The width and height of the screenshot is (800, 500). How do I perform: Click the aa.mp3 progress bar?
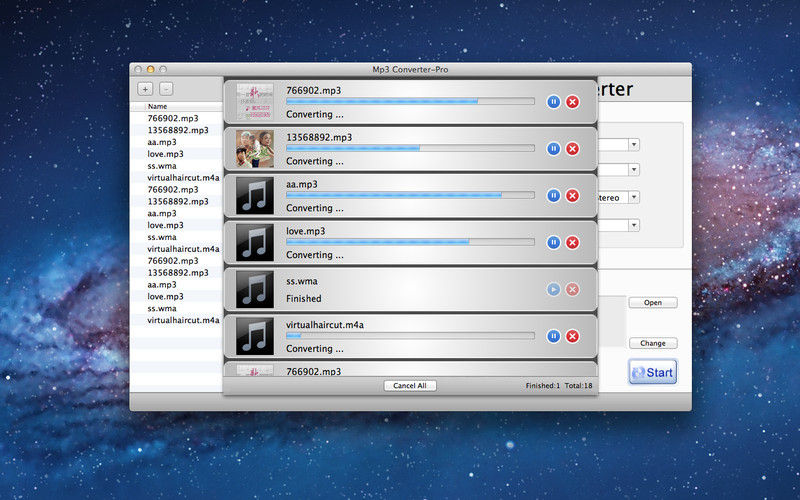410,195
